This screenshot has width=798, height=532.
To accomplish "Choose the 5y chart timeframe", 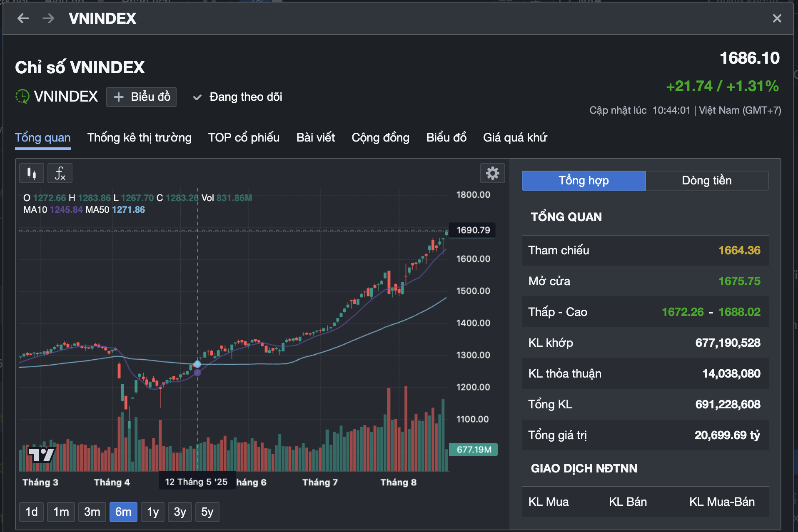I will click(x=207, y=512).
